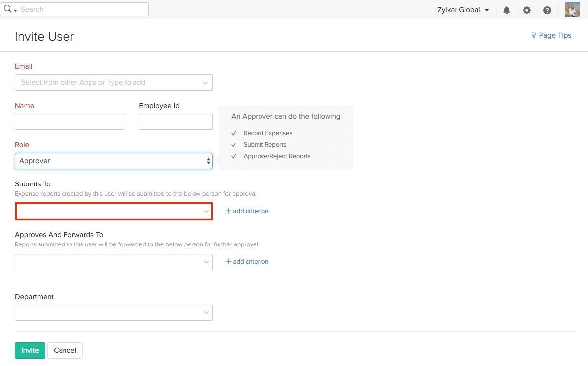Click the Page Tips lightbulb icon

pyautogui.click(x=534, y=35)
